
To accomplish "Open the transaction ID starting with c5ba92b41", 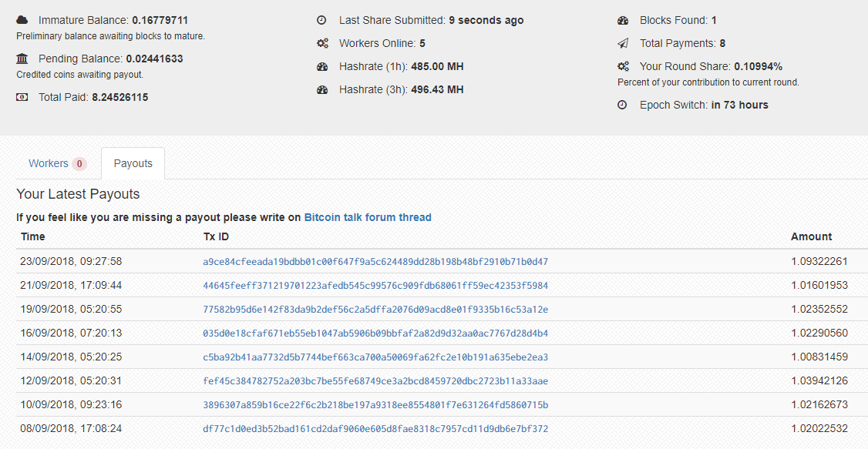I will click(375, 357).
